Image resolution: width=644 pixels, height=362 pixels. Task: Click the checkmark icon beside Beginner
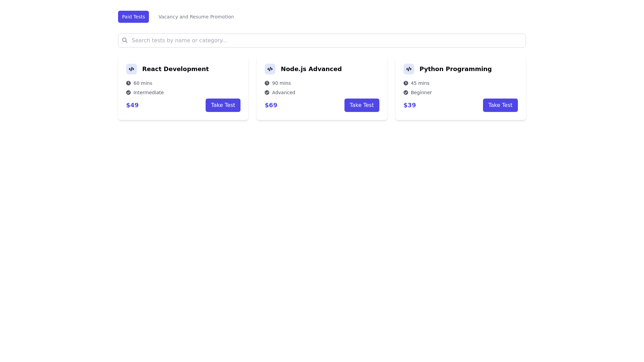tap(406, 93)
